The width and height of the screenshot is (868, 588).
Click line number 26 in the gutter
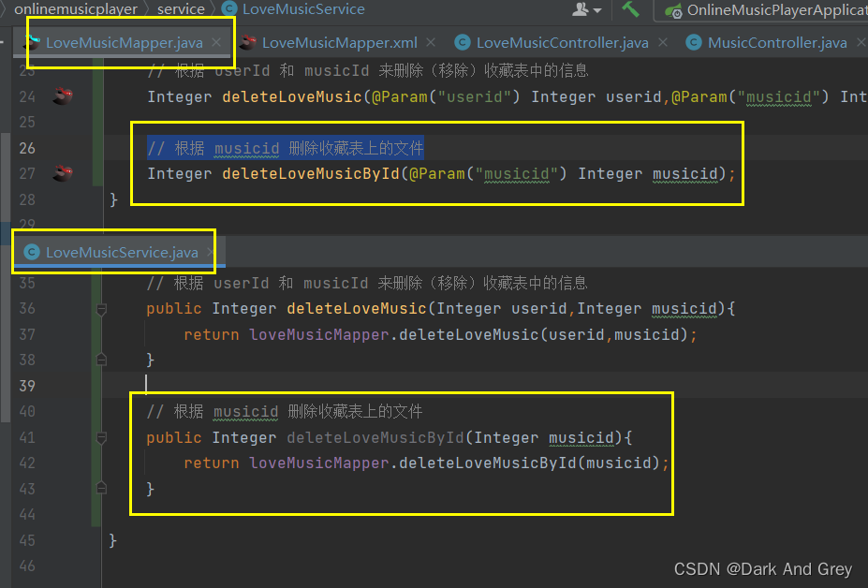point(27,148)
